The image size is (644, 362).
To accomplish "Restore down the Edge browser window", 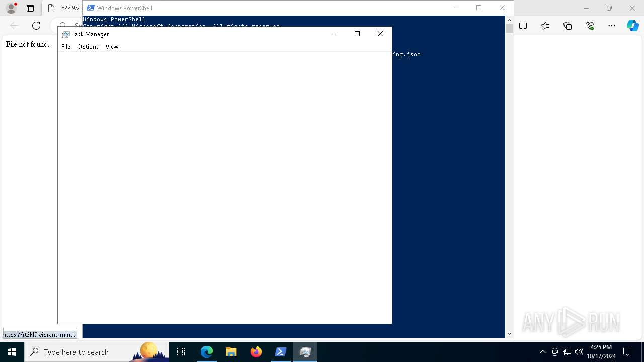I will (x=609, y=8).
